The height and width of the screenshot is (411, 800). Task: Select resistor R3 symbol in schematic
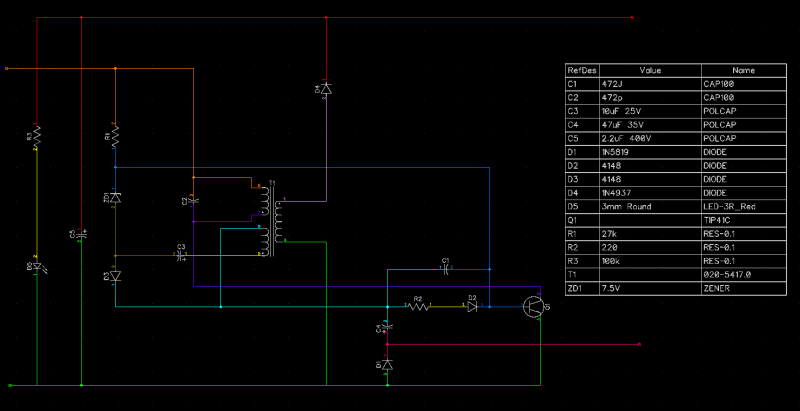pyautogui.click(x=37, y=136)
